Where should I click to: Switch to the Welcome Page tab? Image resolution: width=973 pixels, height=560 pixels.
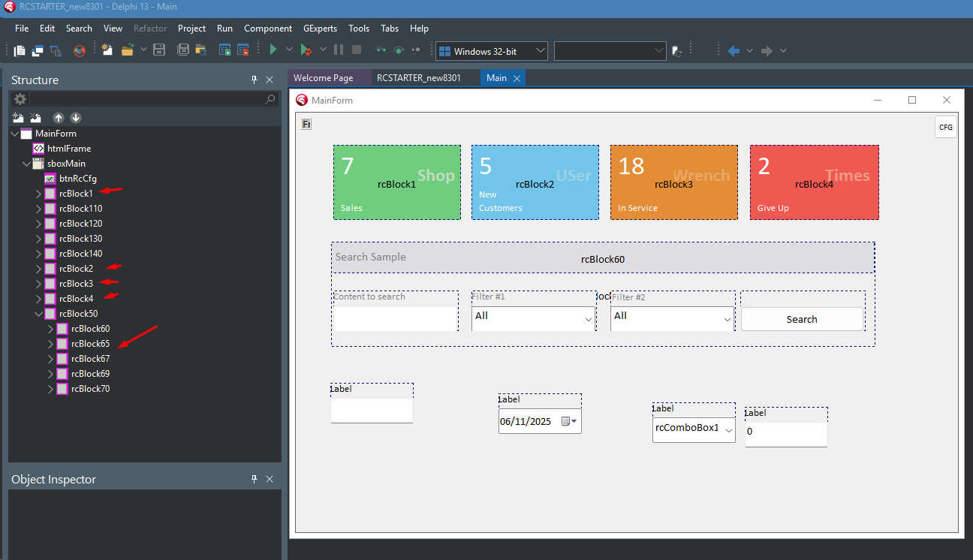click(x=323, y=78)
